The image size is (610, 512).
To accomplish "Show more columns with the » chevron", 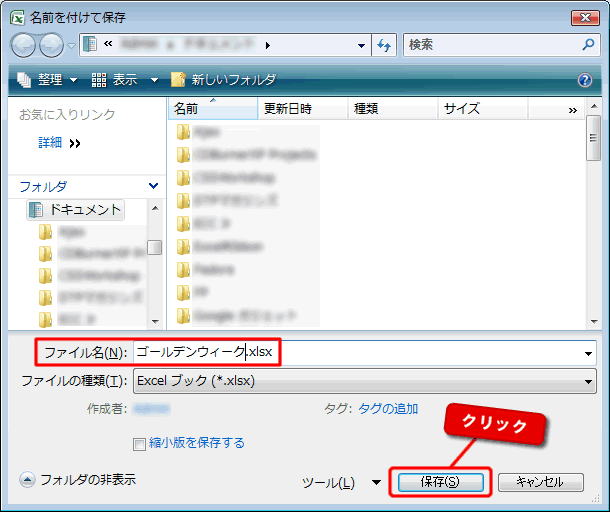I will click(572, 110).
